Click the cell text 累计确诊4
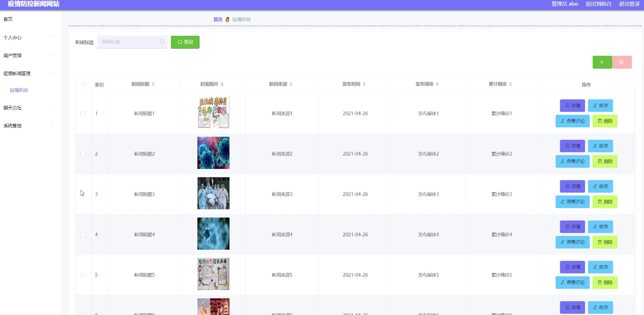 pos(501,235)
